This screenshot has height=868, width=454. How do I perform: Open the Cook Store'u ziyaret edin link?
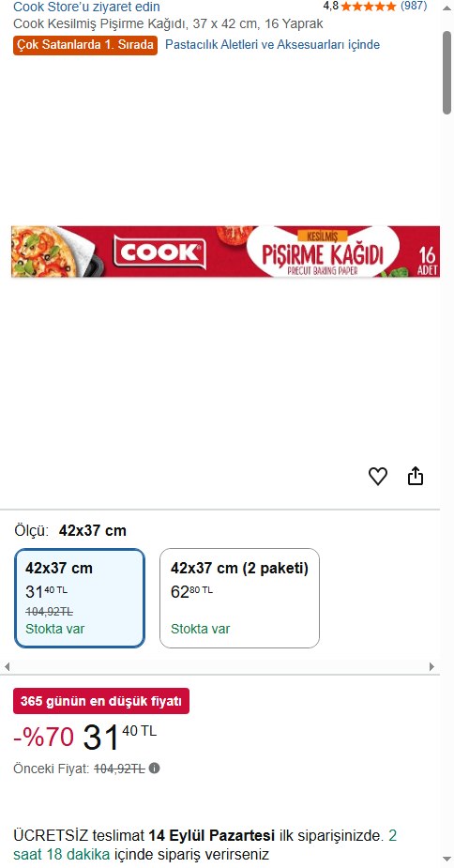pyautogui.click(x=86, y=7)
